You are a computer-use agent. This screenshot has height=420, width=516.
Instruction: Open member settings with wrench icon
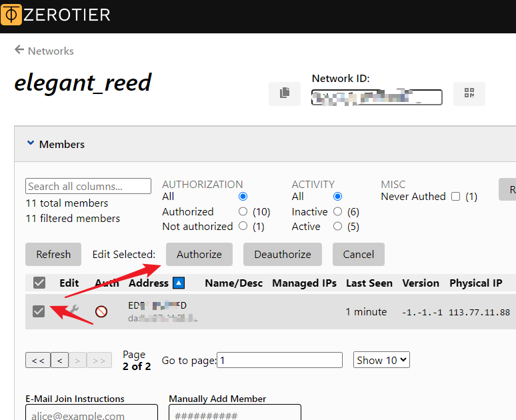[x=73, y=311]
